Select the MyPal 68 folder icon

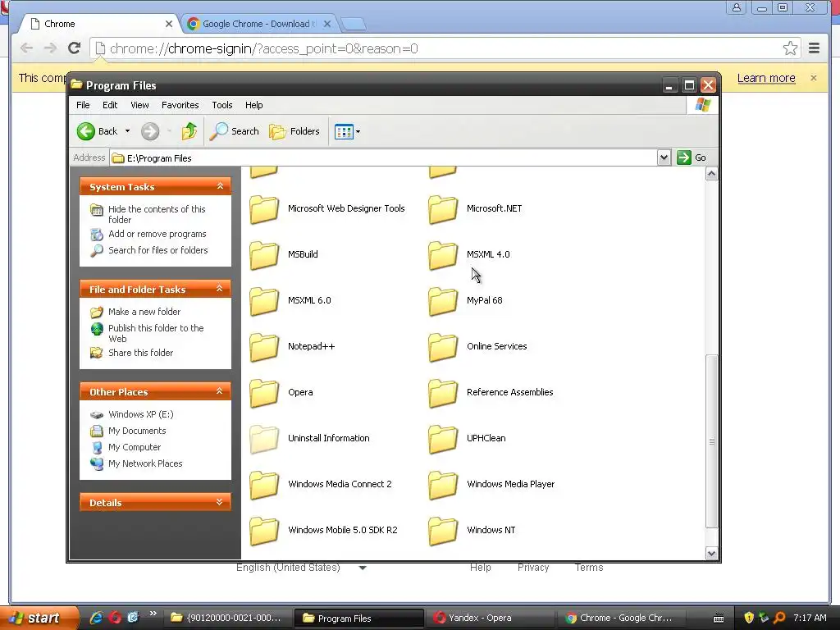[443, 301]
